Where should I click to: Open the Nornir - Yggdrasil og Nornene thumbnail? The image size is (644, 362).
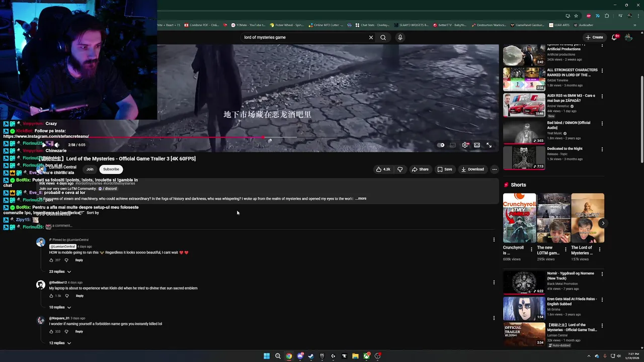pos(524,283)
